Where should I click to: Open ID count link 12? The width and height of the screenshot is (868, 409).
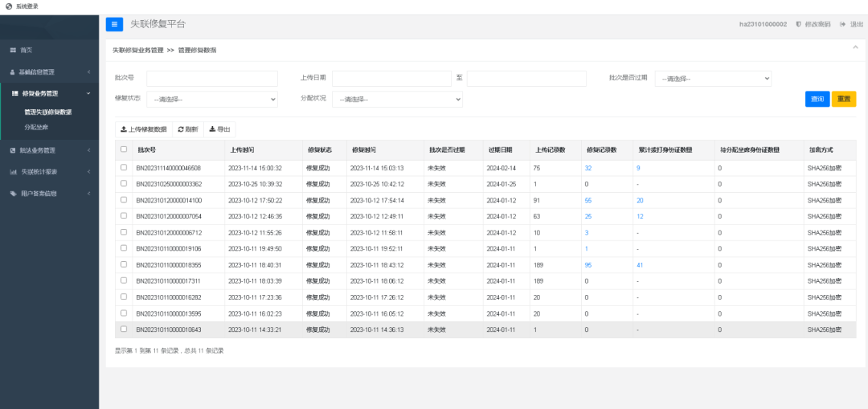point(640,216)
